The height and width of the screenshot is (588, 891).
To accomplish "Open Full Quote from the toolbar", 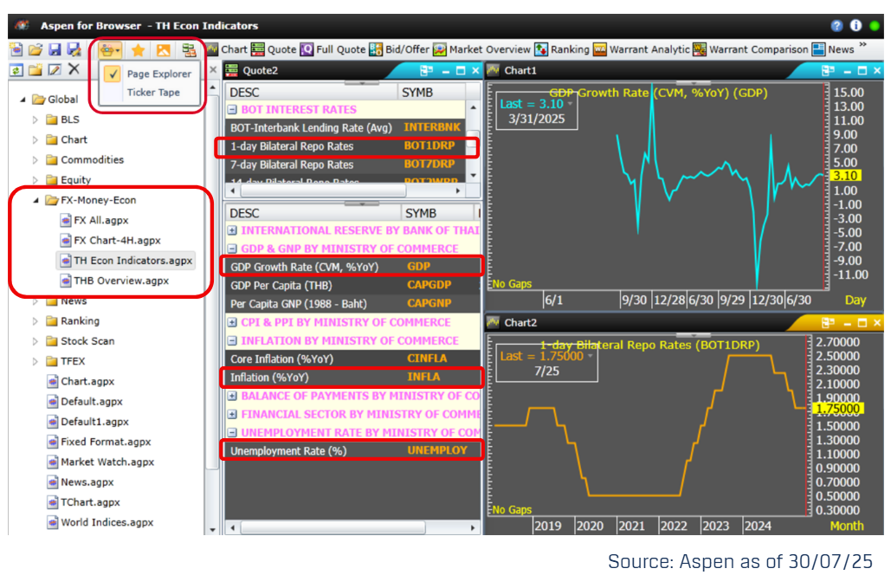I will 333,49.
